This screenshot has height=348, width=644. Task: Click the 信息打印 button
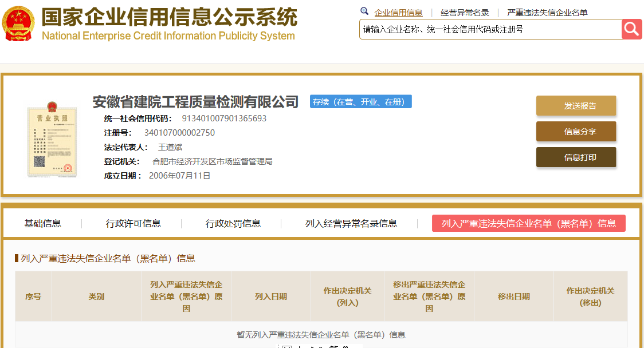(576, 157)
